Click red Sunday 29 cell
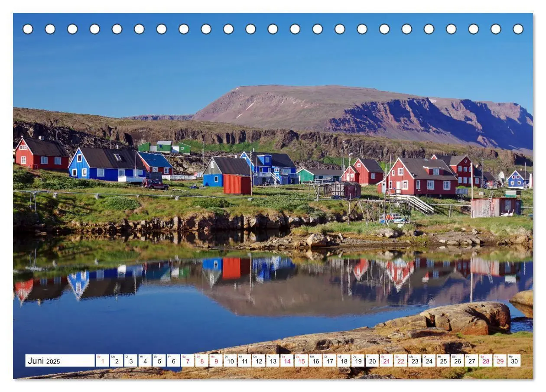Screen dimensions: 546x392 [500, 361]
